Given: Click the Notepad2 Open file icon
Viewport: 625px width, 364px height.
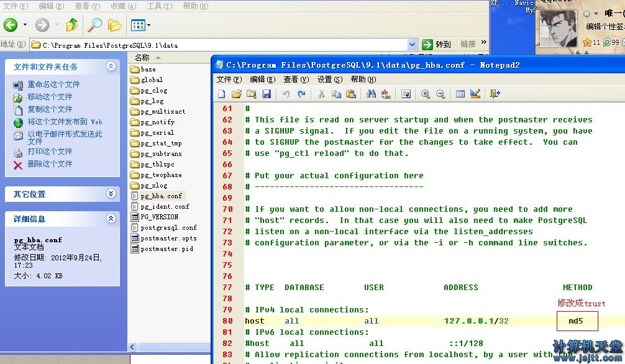Looking at the screenshot, I should (236, 94).
